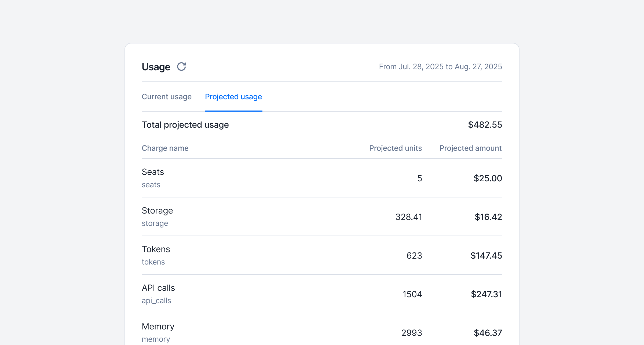This screenshot has width=644, height=345.
Task: Click the $482.55 total amount
Action: click(x=485, y=125)
